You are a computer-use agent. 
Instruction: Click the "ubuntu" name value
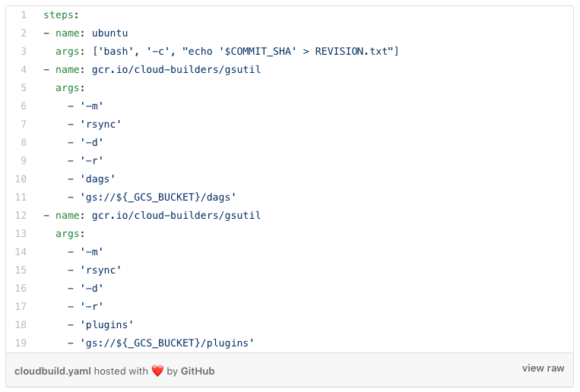pyautogui.click(x=110, y=33)
